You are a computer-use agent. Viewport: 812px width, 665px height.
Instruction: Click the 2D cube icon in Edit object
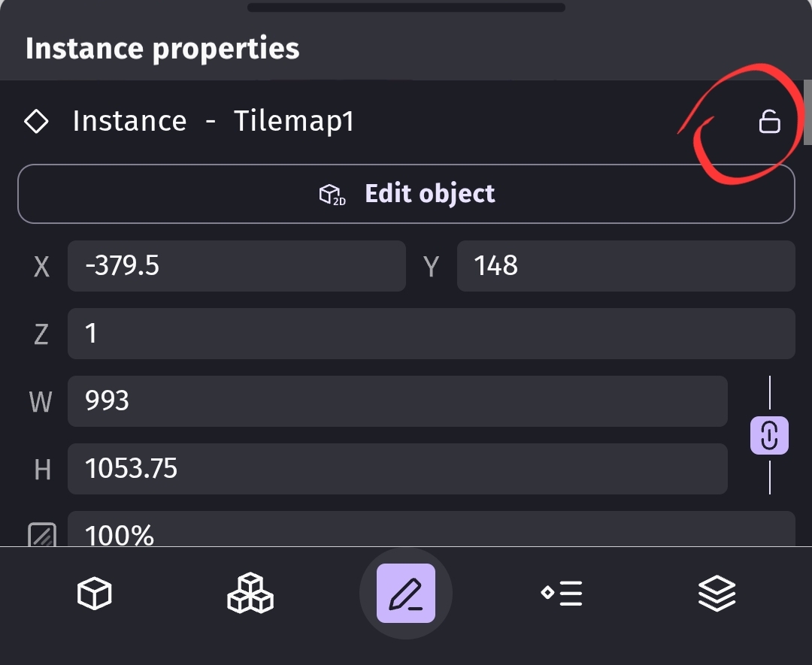(x=332, y=195)
